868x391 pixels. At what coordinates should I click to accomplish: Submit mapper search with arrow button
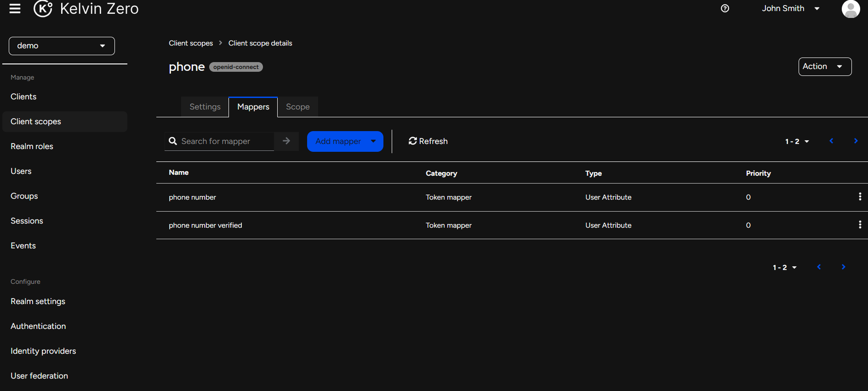click(286, 141)
